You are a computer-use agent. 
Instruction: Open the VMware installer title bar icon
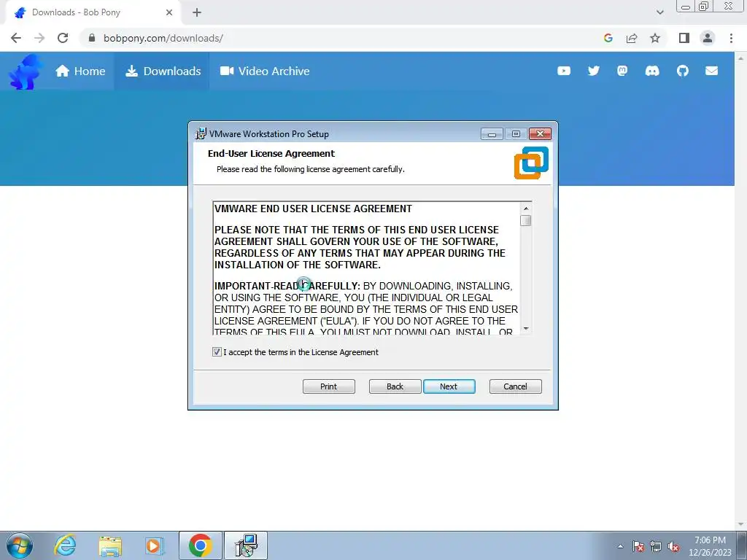201,134
